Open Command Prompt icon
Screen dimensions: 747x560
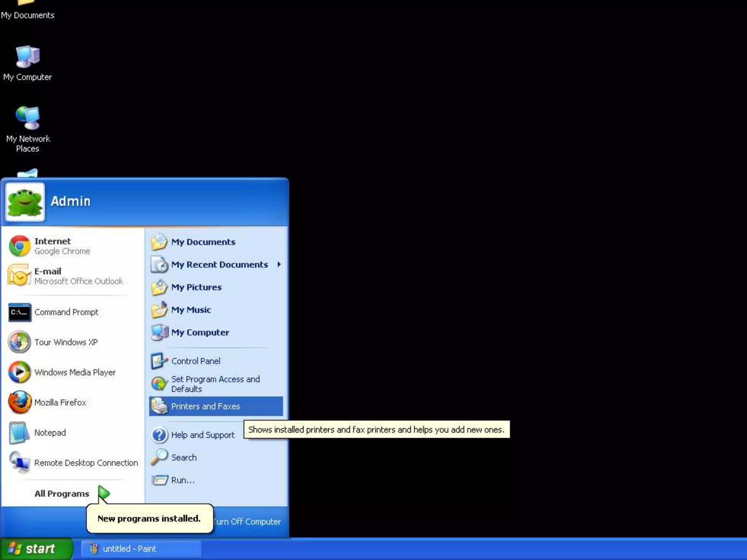click(x=19, y=312)
